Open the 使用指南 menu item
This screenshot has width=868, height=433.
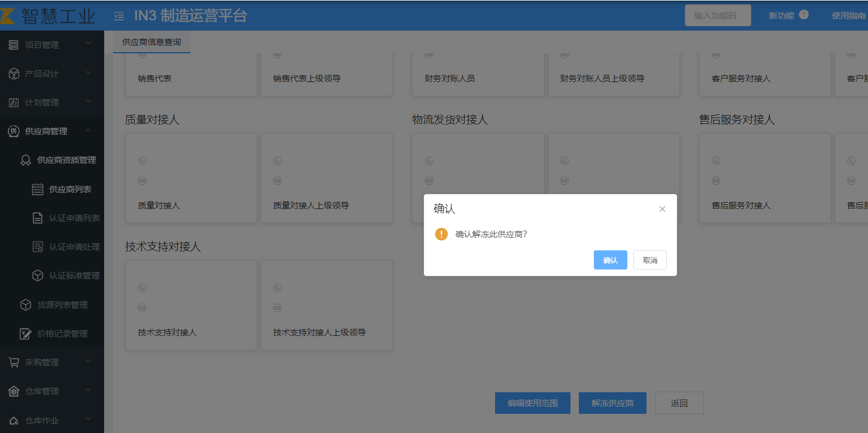[848, 16]
